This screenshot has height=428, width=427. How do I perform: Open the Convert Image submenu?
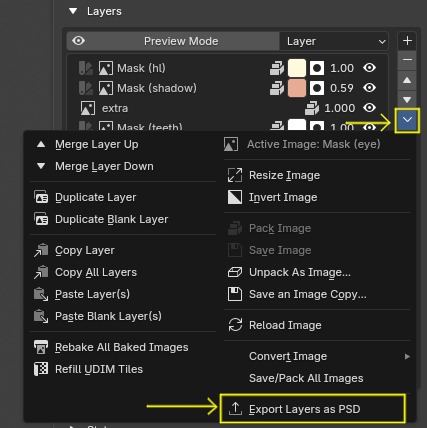(317, 356)
